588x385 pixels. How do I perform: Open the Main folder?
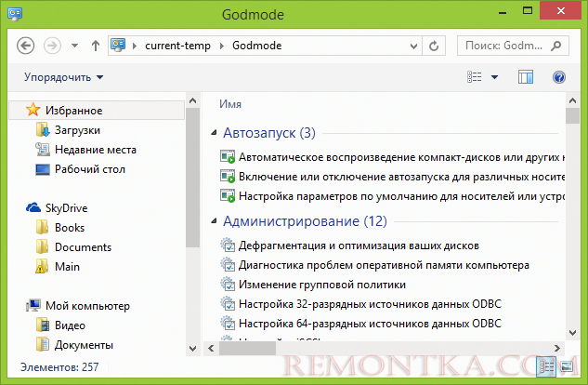tap(67, 267)
